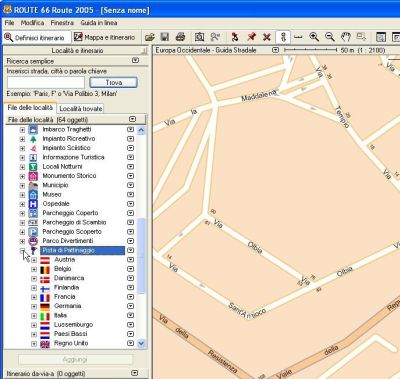Select the Definisci itinerario view
The image size is (400, 379).
(x=37, y=37)
